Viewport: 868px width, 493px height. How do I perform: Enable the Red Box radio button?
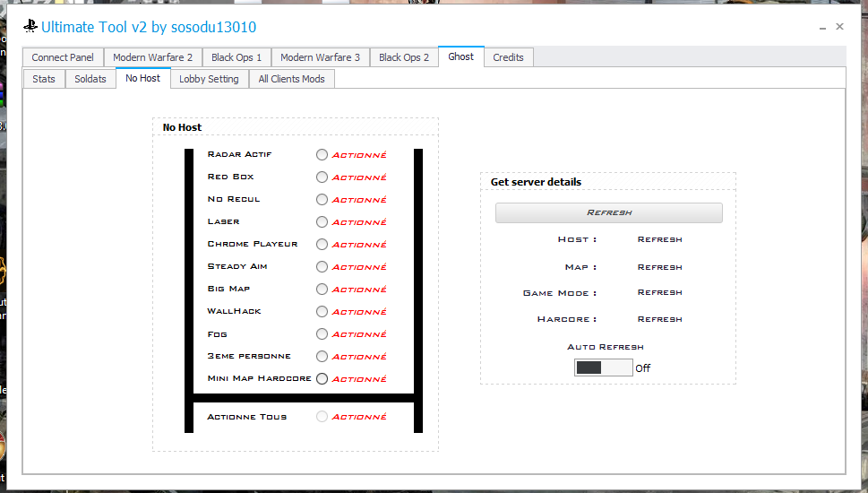click(x=322, y=177)
